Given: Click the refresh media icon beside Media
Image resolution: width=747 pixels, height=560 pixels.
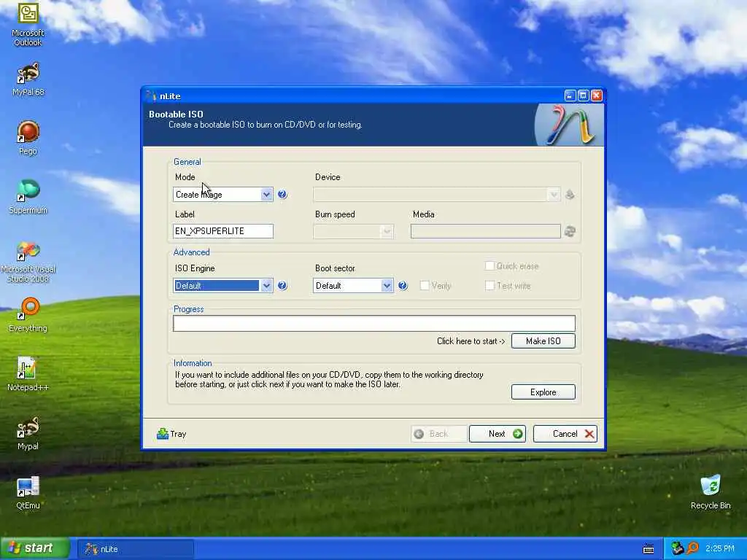Looking at the screenshot, I should point(570,231).
